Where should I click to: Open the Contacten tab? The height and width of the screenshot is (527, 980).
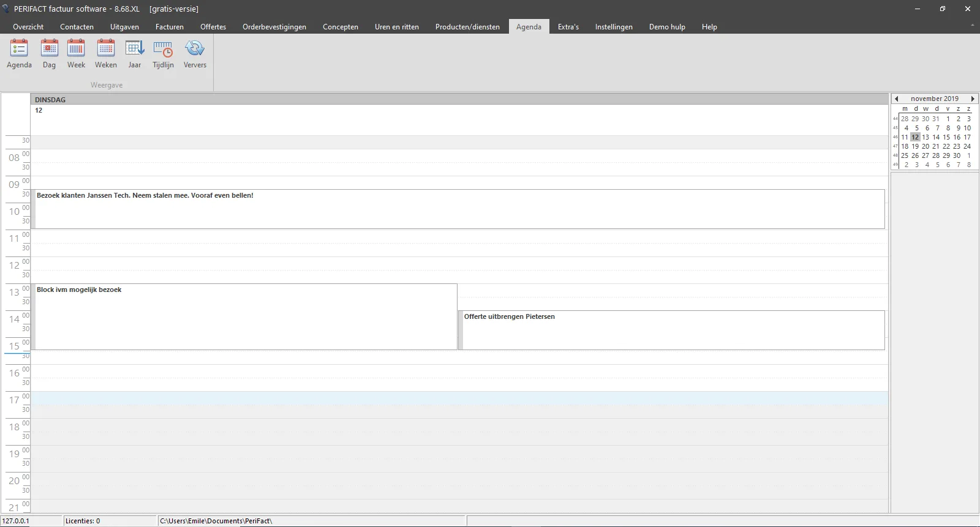(77, 27)
